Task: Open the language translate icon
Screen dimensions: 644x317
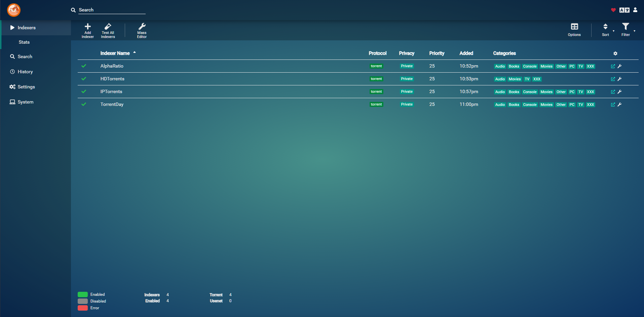Action: click(x=624, y=10)
